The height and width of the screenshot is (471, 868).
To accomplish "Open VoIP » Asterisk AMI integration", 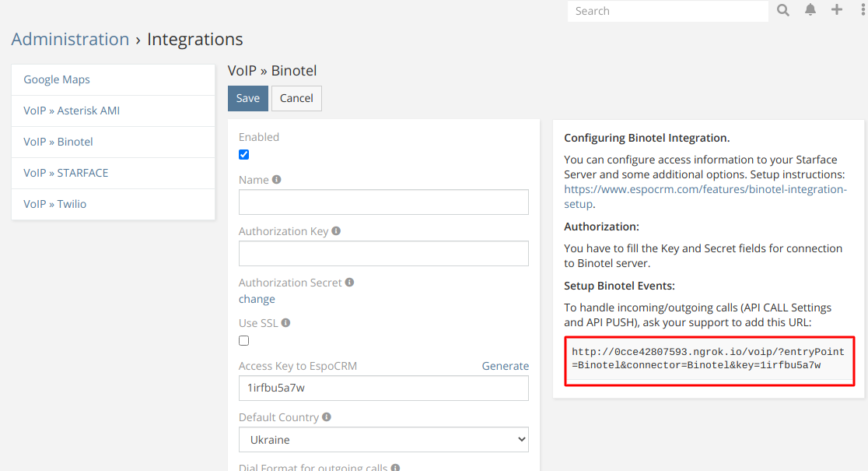I will pos(113,111).
